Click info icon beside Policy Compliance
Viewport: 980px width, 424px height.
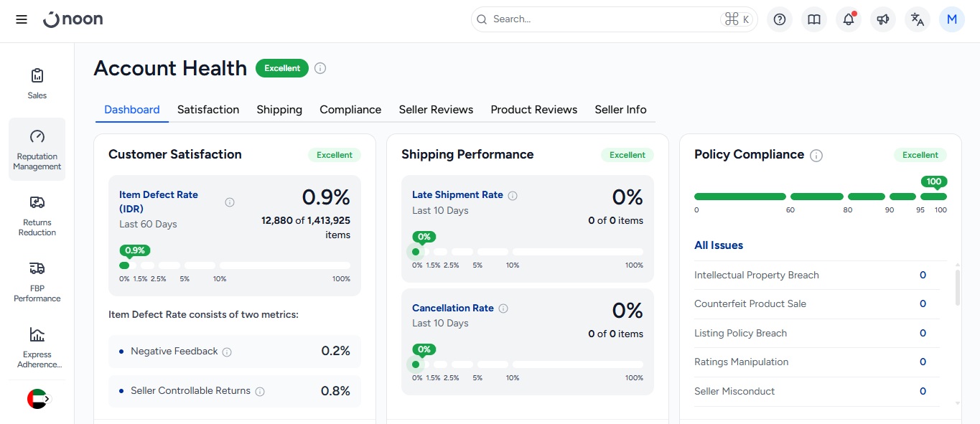816,156
